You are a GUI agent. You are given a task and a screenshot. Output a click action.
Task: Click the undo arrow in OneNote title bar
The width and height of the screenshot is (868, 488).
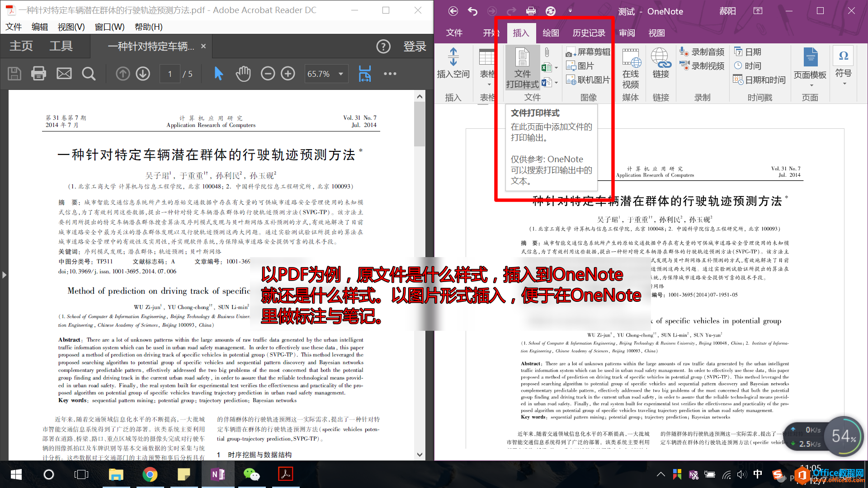pyautogui.click(x=472, y=11)
